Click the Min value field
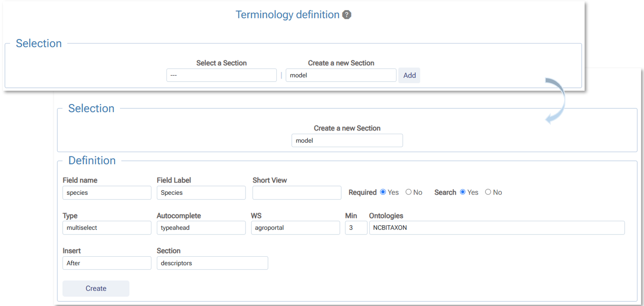644x306 pixels. 356,228
